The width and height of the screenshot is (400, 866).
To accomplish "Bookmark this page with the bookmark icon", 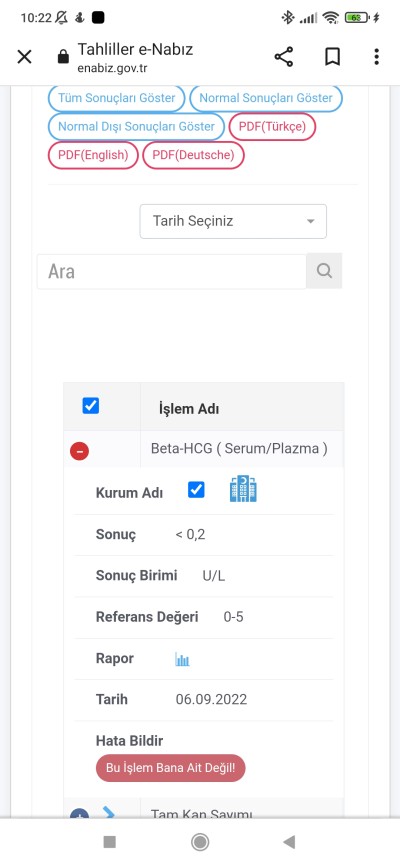I will coord(332,57).
